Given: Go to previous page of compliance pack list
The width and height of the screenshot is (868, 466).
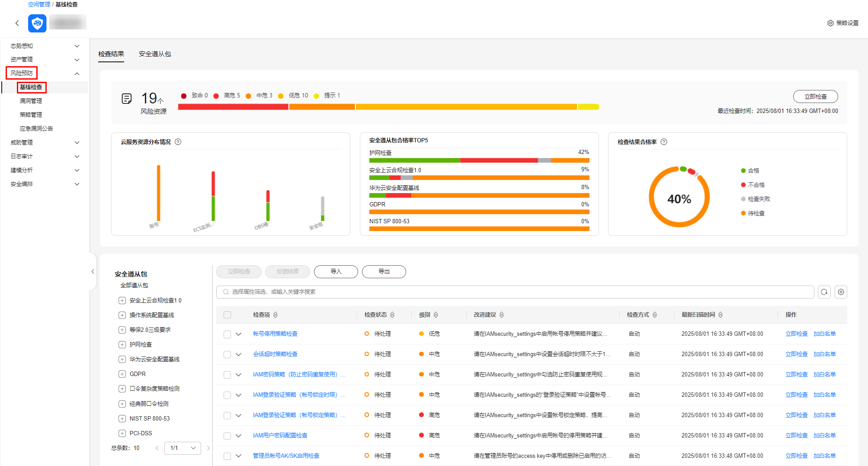Looking at the screenshot, I should tap(157, 448).
